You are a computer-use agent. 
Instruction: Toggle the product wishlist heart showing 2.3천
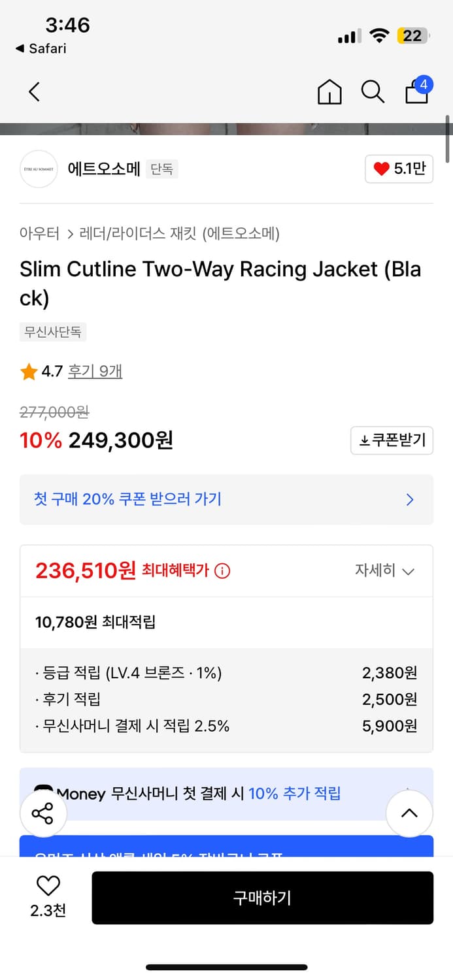click(48, 885)
